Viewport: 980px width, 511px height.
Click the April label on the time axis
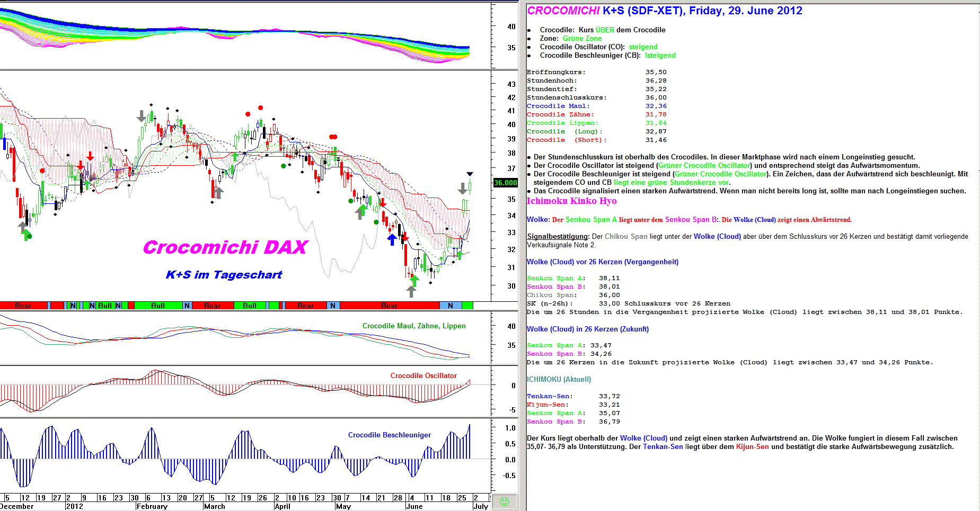[x=282, y=506]
